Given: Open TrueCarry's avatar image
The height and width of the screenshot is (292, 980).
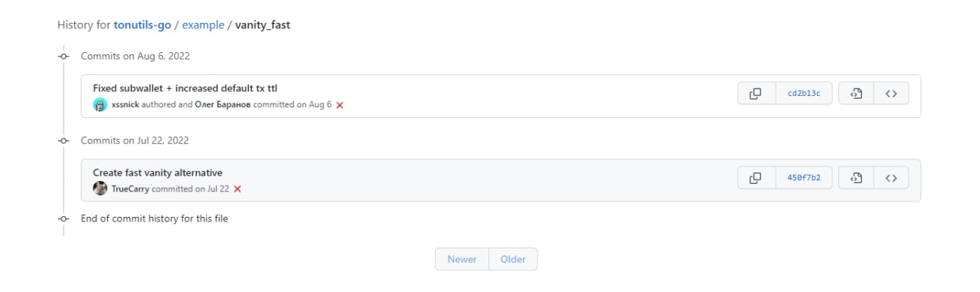Looking at the screenshot, I should (x=100, y=189).
